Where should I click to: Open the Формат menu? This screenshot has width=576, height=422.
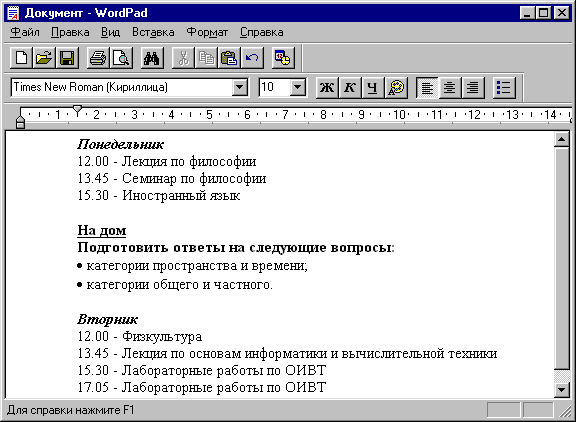[x=207, y=33]
